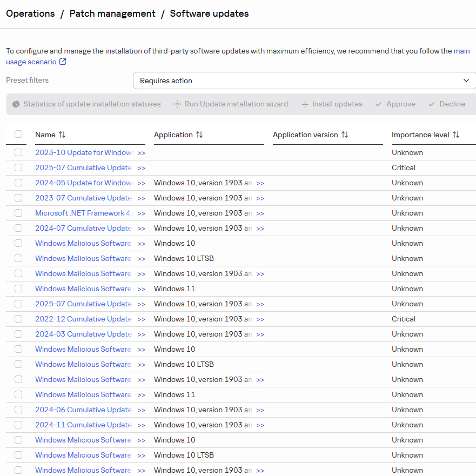Toggle the select-all checkbox in table header
Viewport: 476px width, 476px height.
point(18,135)
